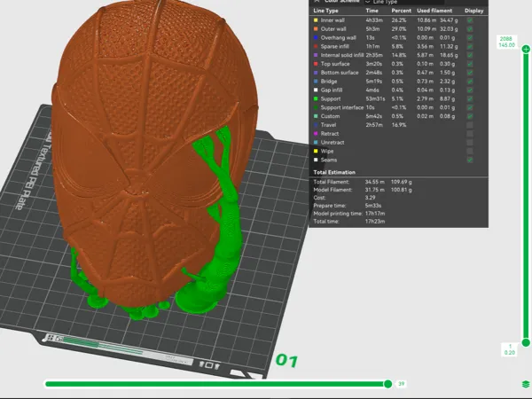
Task: Click the white Gap infill color swatch
Action: point(316,90)
